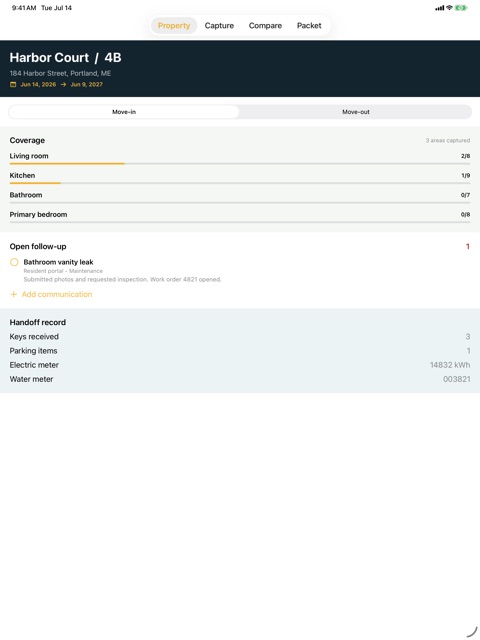Image resolution: width=480 pixels, height=640 pixels.
Task: Click the 9:41 AM status bar time
Action: pos(24,8)
